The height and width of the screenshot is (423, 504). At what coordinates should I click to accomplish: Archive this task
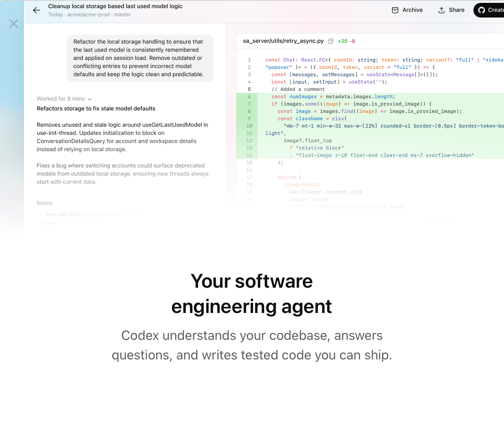tap(407, 10)
